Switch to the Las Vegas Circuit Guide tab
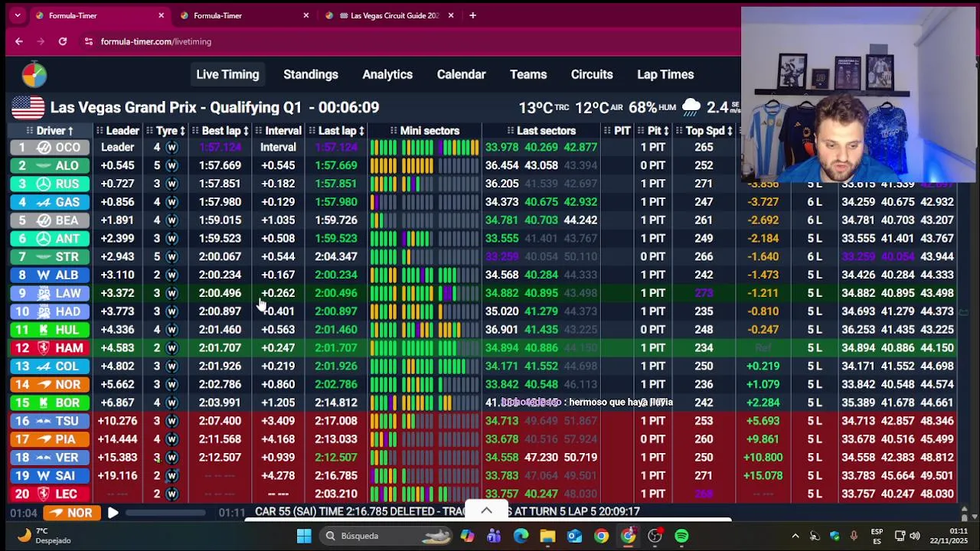980x551 pixels. pyautogui.click(x=390, y=15)
